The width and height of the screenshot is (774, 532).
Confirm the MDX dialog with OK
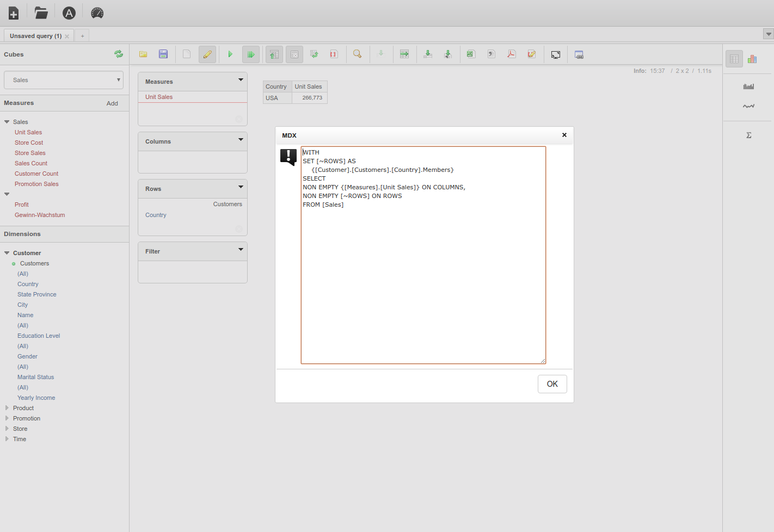(x=552, y=383)
